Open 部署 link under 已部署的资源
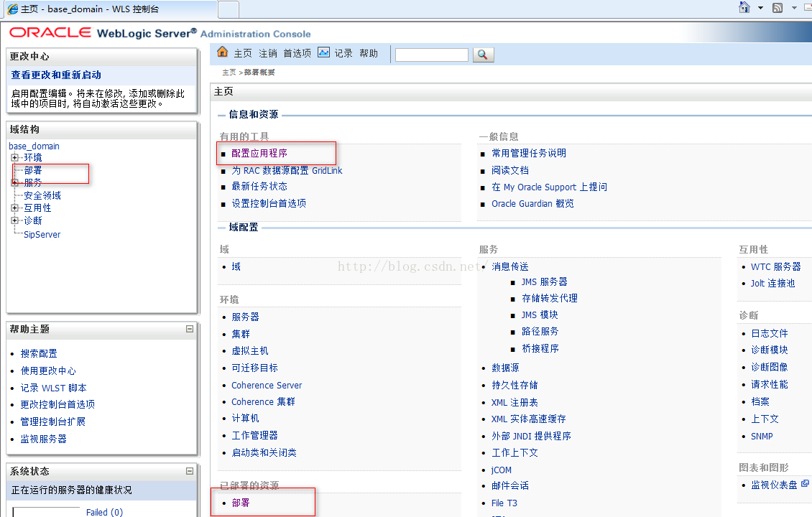The height and width of the screenshot is (517, 812). [240, 503]
